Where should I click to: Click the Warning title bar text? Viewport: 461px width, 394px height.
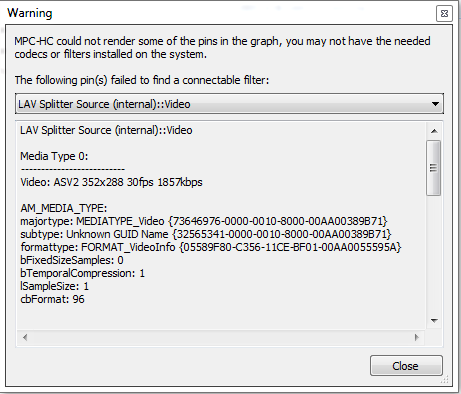click(30, 13)
